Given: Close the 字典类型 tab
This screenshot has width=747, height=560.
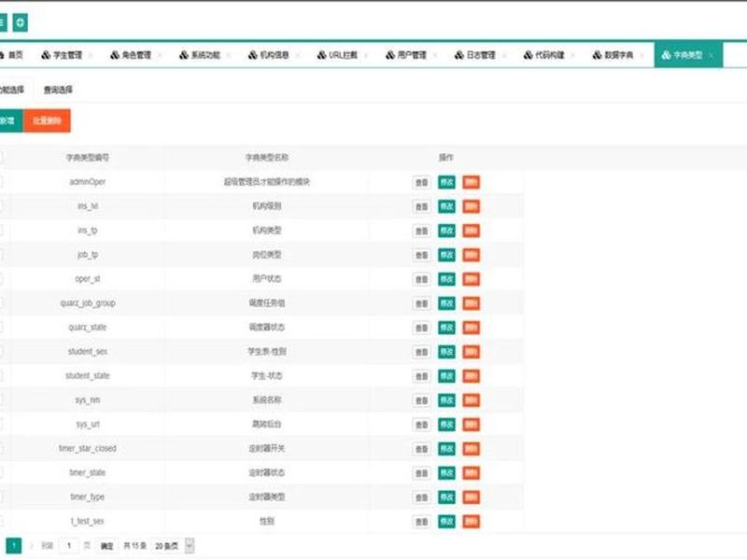Looking at the screenshot, I should coord(712,56).
